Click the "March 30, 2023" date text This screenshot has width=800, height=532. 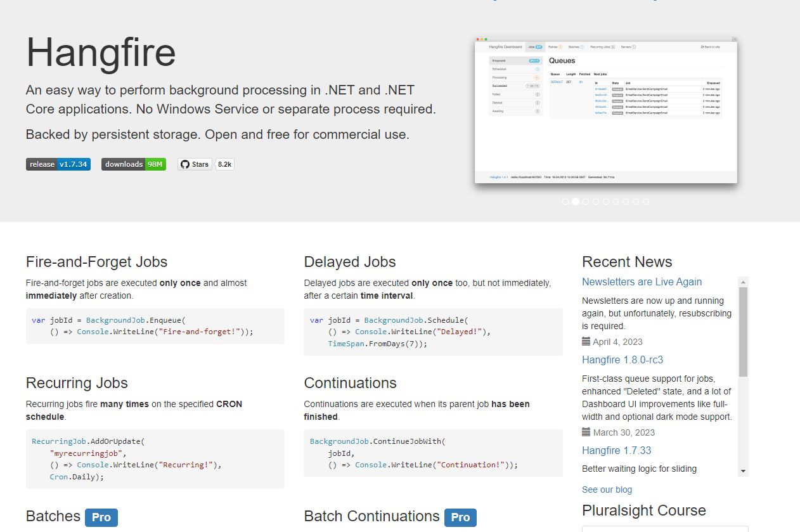[624, 432]
